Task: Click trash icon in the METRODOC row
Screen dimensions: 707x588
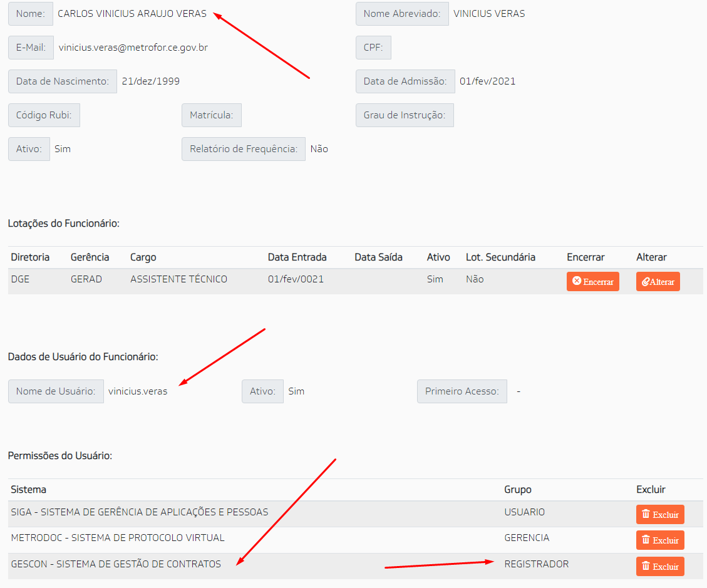Action: [x=646, y=540]
